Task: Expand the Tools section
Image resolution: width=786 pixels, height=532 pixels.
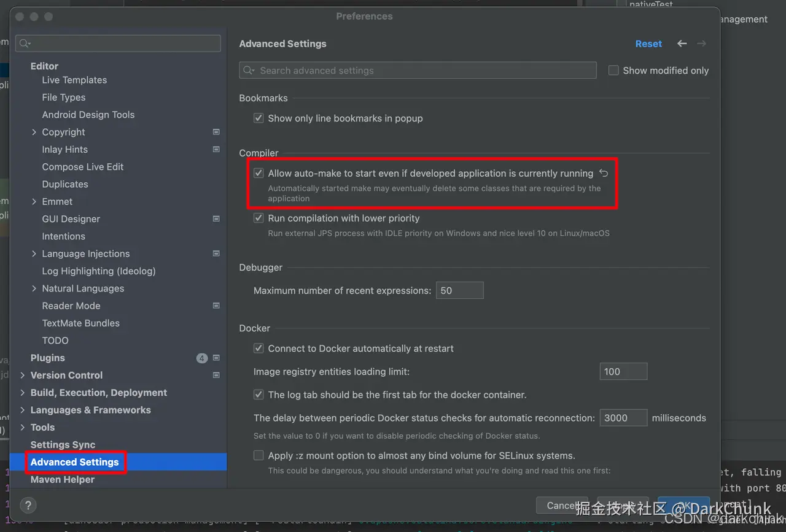Action: [x=23, y=427]
